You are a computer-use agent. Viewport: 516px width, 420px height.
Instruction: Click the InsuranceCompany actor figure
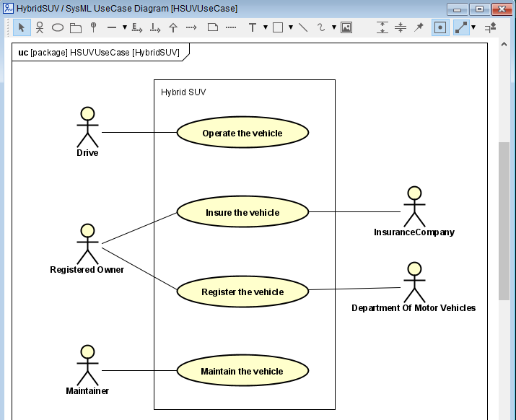click(x=415, y=206)
